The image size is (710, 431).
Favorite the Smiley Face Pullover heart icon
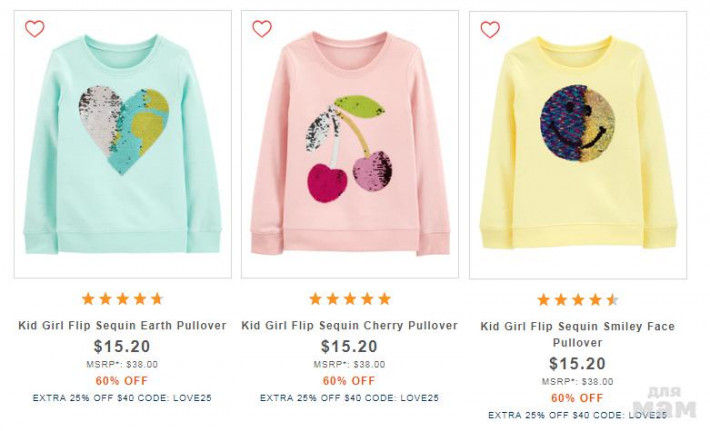[490, 29]
